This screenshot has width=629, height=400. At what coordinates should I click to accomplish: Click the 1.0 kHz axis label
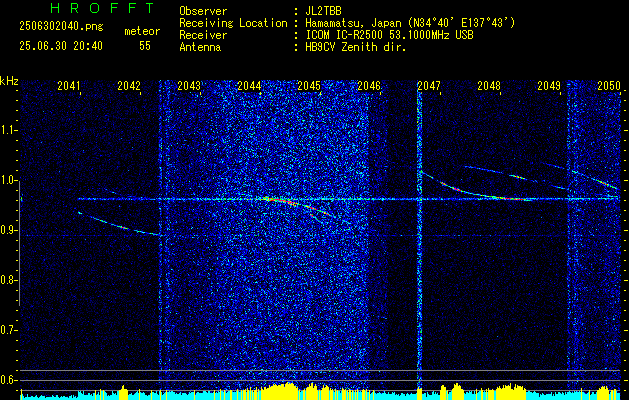click(8, 180)
